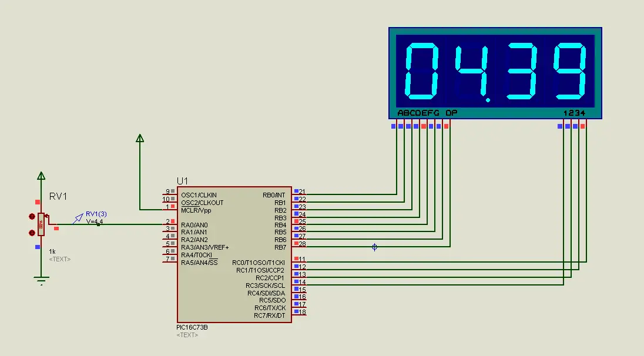
Task: Click the 1234 digit-select label on display
Action: point(574,113)
